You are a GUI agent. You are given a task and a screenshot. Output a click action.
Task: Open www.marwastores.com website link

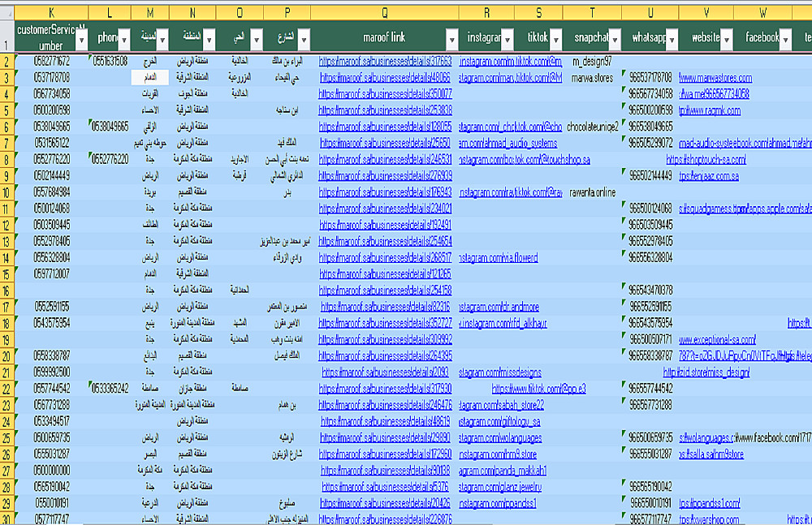(715, 78)
